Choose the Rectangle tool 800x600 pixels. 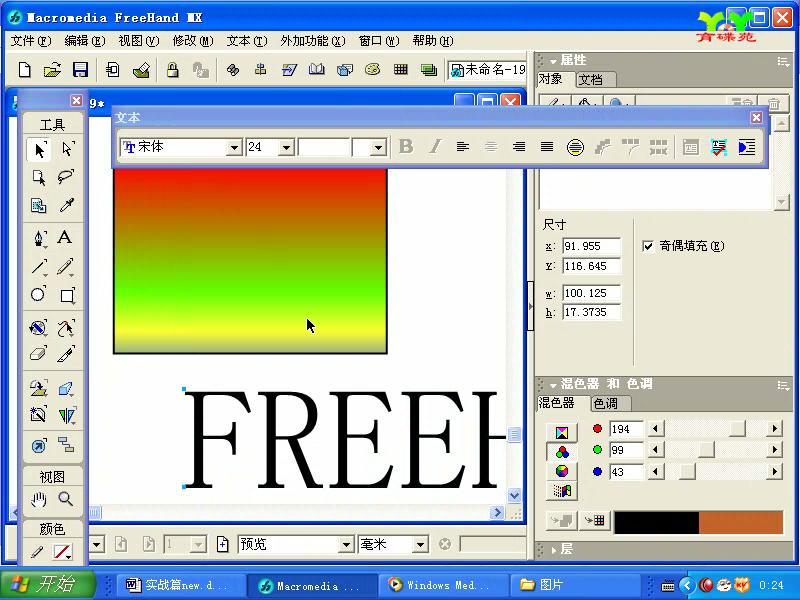(67, 295)
